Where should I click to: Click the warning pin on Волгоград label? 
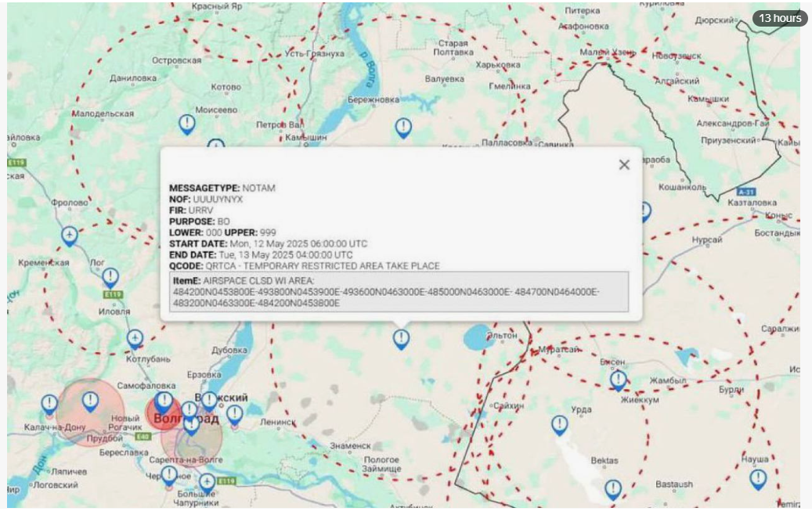coord(164,402)
